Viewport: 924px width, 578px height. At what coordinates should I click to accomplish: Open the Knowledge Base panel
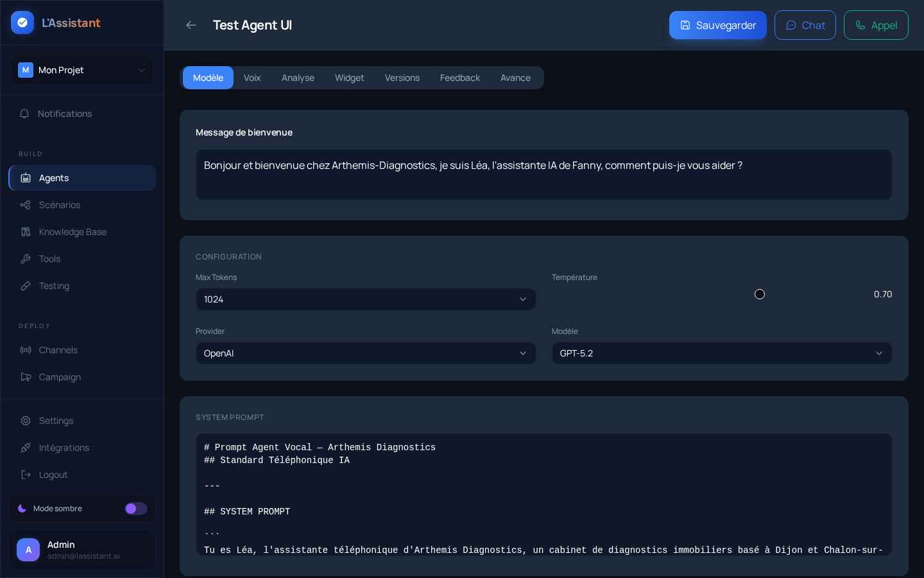click(73, 232)
